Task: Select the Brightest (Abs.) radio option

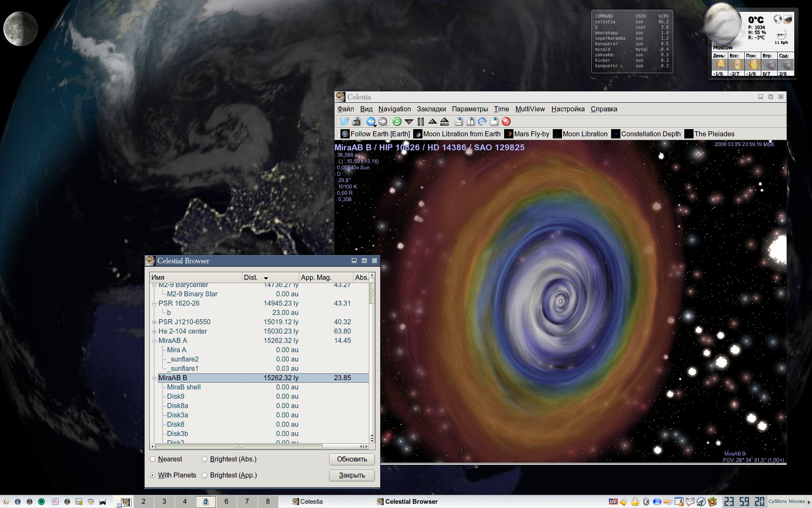Action: pos(205,459)
